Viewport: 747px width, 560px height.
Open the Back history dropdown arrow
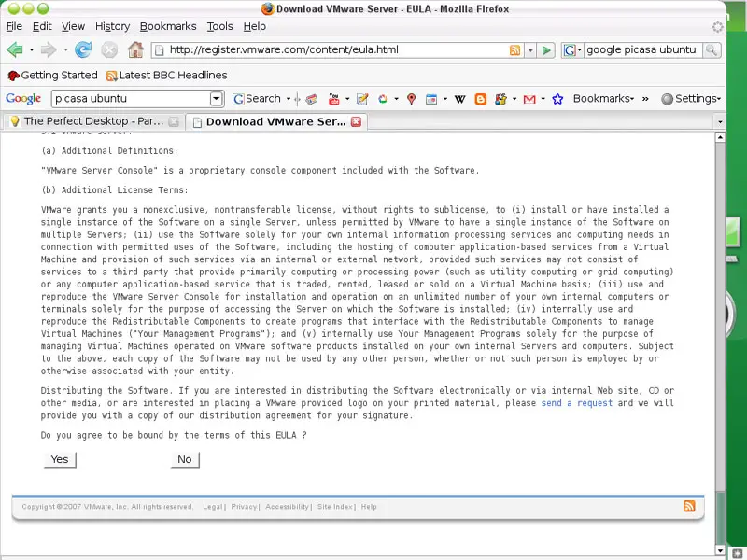click(x=32, y=49)
